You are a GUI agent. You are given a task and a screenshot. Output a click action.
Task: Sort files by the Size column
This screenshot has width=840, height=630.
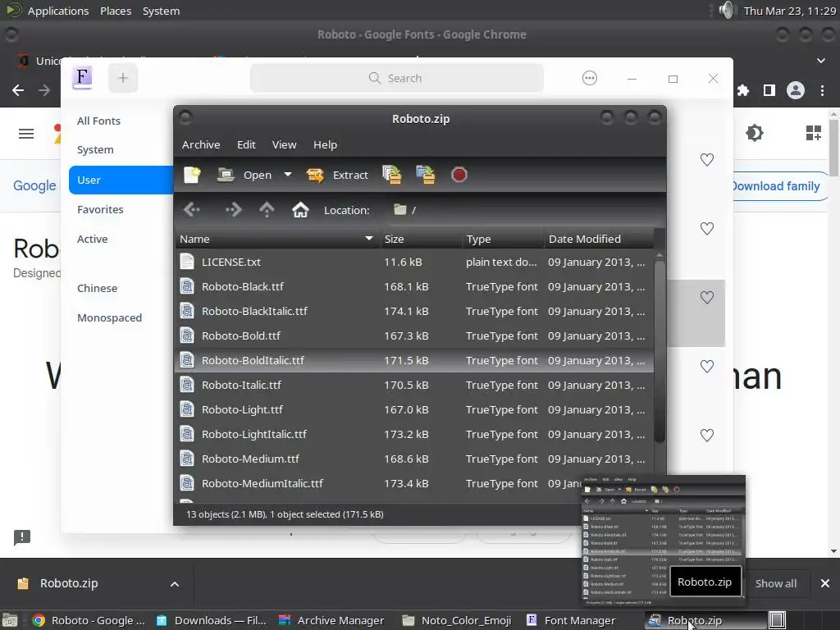421,239
